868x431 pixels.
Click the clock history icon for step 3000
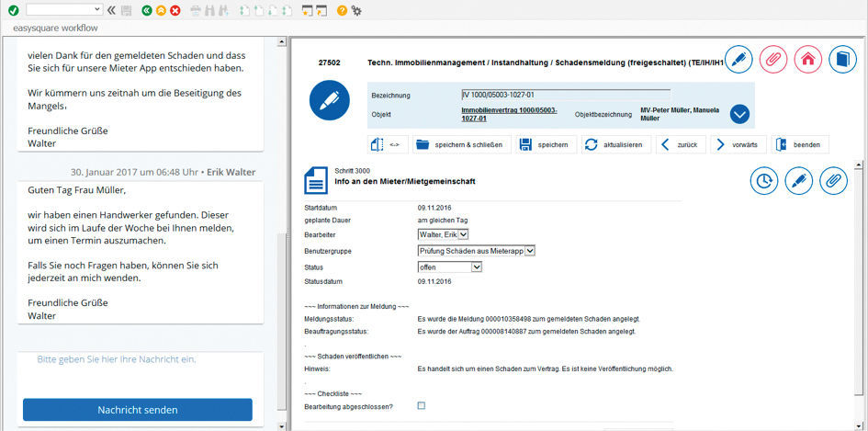[x=764, y=181]
